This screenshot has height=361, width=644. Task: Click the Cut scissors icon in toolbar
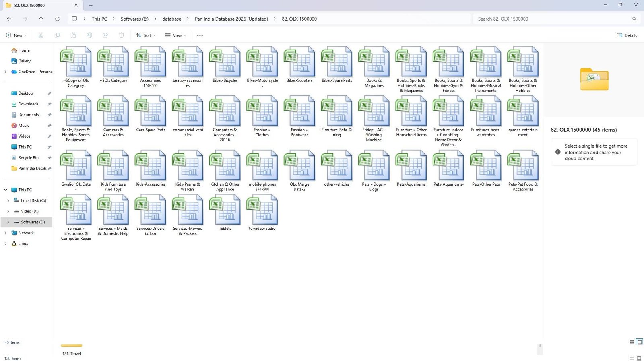click(41, 35)
